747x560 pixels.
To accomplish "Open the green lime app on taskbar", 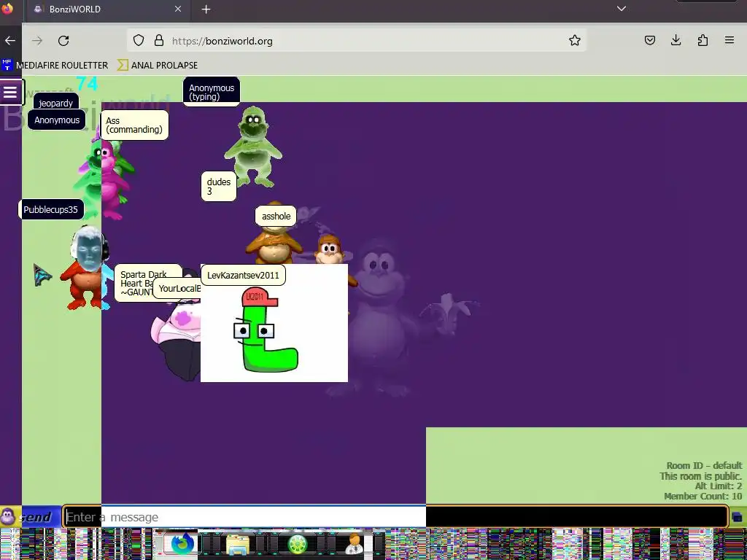I will point(298,544).
